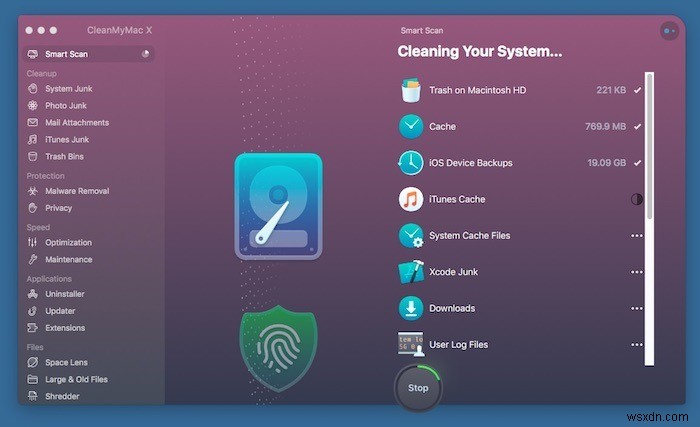Viewport: 700px width, 427px height.
Task: Click the Trash Bins bin icon
Action: point(33,156)
